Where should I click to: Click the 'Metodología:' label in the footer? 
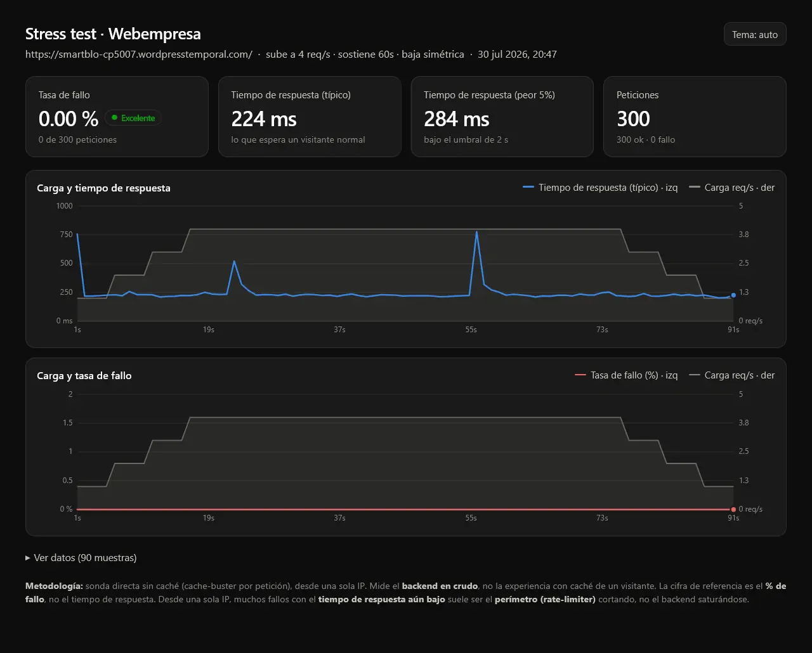[54, 586]
